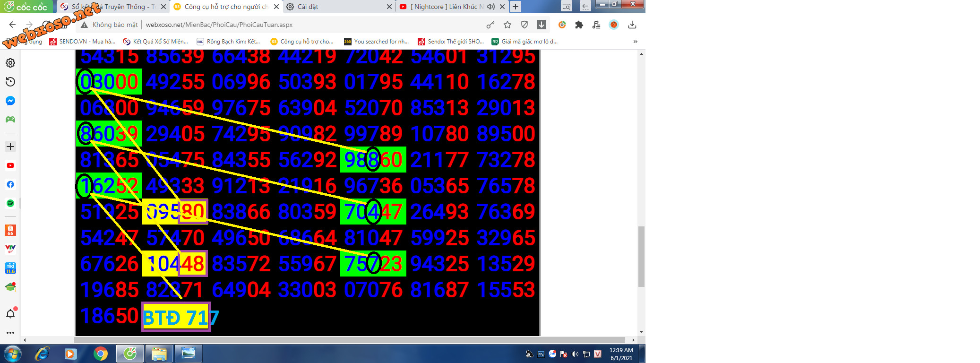Toggle the ad-block shield icon
The width and height of the screenshot is (980, 363).
click(524, 25)
